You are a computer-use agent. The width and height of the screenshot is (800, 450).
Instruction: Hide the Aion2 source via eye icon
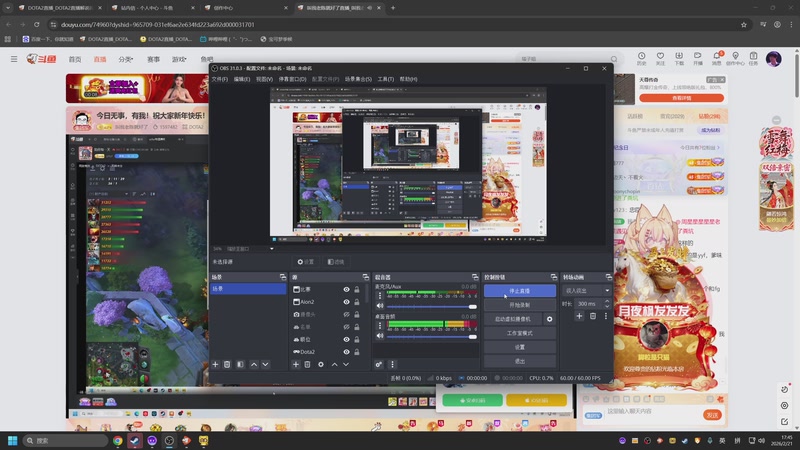click(x=346, y=302)
